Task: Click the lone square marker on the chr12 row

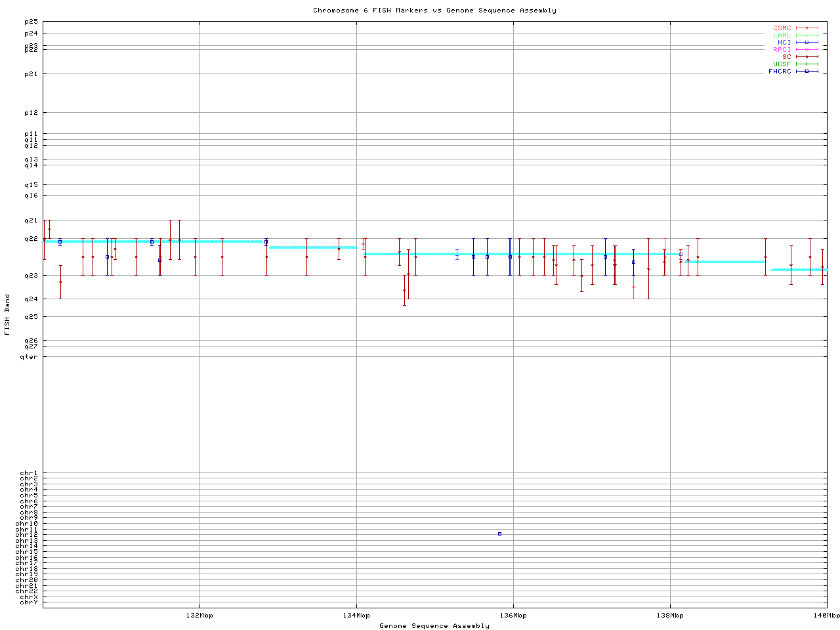Action: click(499, 534)
